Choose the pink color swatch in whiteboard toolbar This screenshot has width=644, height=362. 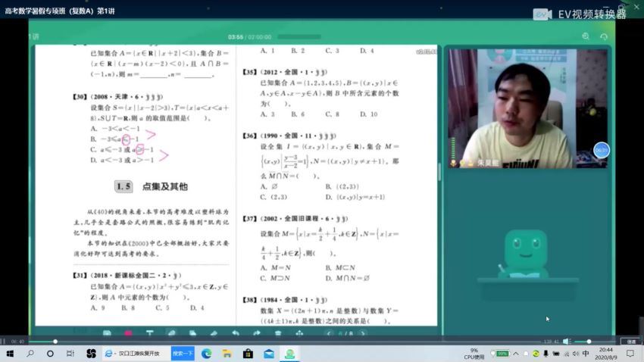[x=129, y=333]
